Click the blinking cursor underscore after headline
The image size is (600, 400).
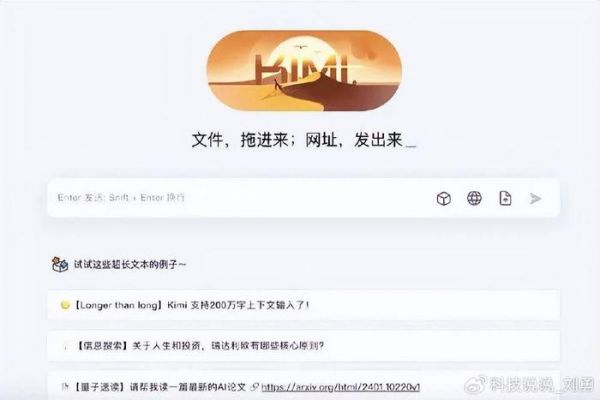(411, 146)
